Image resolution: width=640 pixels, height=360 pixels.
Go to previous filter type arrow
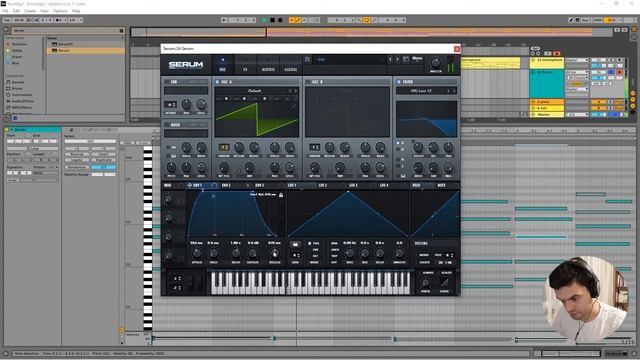[449, 91]
